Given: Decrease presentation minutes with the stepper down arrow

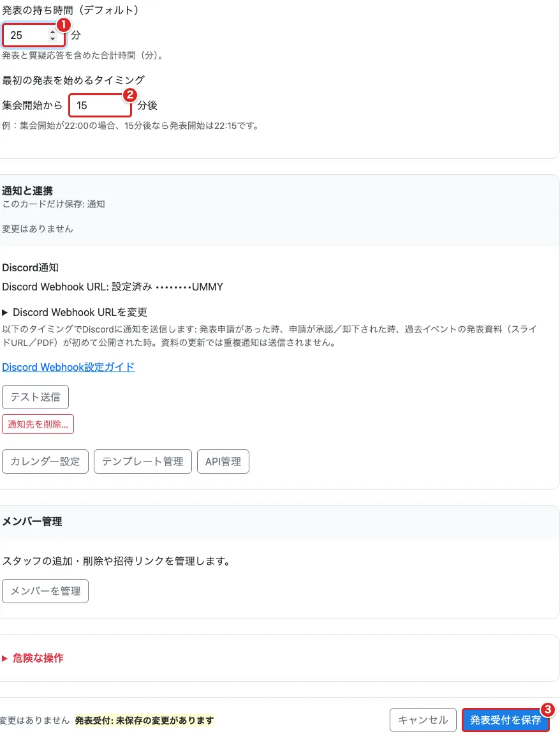Looking at the screenshot, I should (52, 38).
